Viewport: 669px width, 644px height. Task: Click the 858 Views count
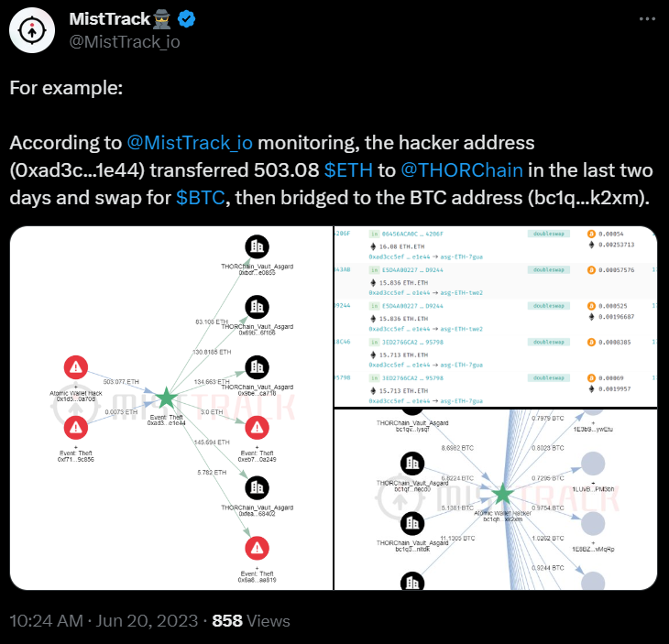tap(251, 621)
